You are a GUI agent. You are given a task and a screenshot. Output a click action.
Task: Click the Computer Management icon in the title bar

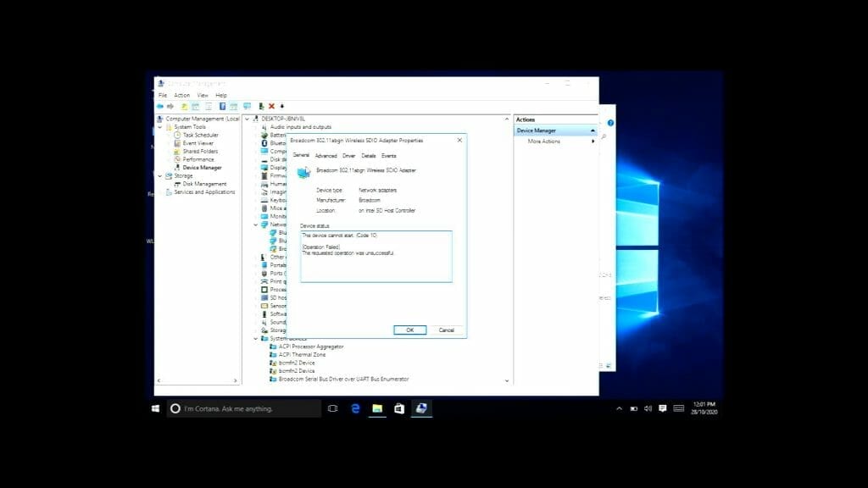coord(160,84)
